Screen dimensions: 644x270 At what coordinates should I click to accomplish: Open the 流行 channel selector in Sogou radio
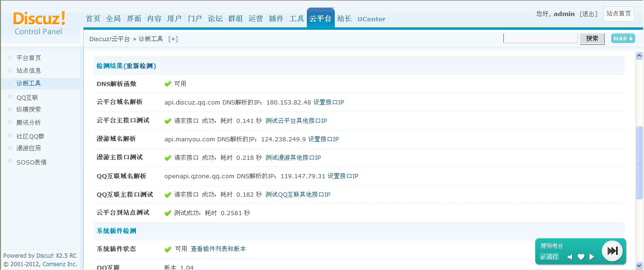pyautogui.click(x=549, y=257)
